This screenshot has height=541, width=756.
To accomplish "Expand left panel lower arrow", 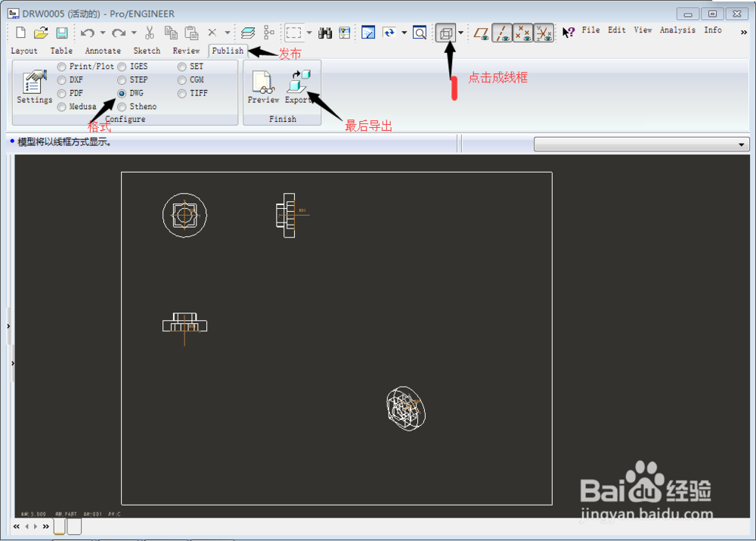I will (13, 363).
